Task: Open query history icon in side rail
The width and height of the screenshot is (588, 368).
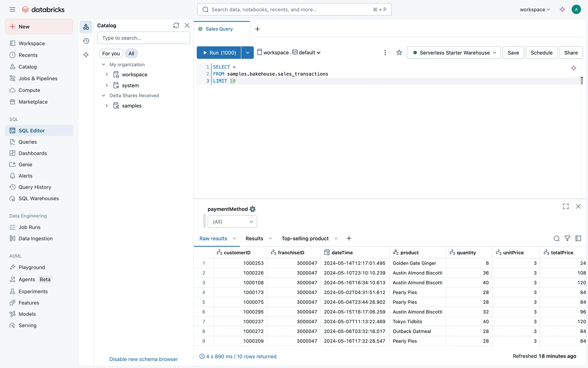Action: (86, 41)
